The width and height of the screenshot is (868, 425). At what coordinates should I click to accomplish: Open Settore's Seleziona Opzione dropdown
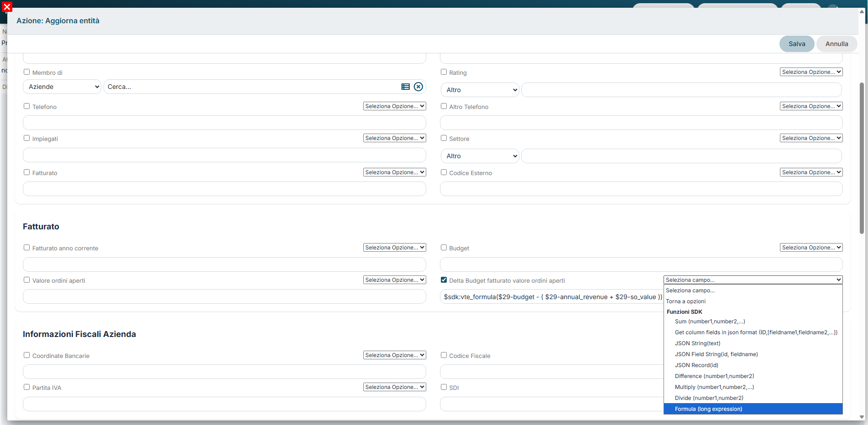[x=811, y=138]
